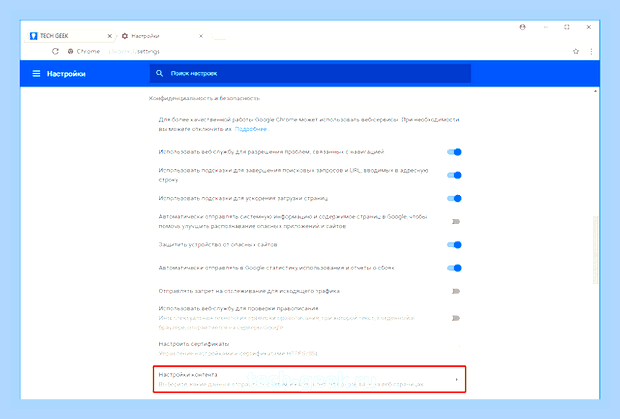Click the search magnifier icon
Image resolution: width=620 pixels, height=419 pixels.
[x=159, y=73]
